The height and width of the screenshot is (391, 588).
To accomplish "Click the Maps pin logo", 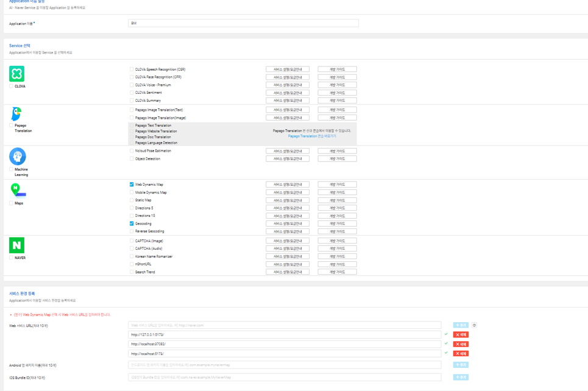I will pos(18,190).
